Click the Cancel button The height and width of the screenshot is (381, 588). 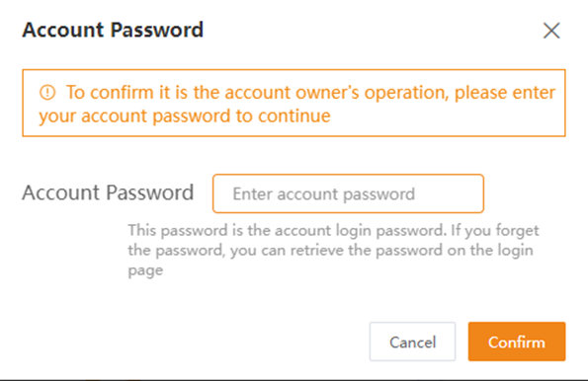[x=412, y=342]
